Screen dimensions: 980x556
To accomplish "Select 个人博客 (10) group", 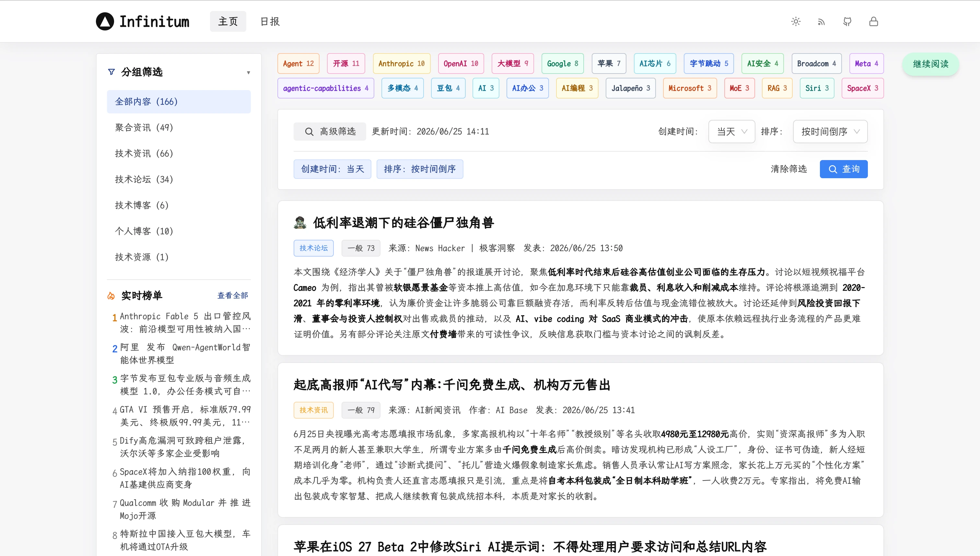I will click(x=179, y=231).
